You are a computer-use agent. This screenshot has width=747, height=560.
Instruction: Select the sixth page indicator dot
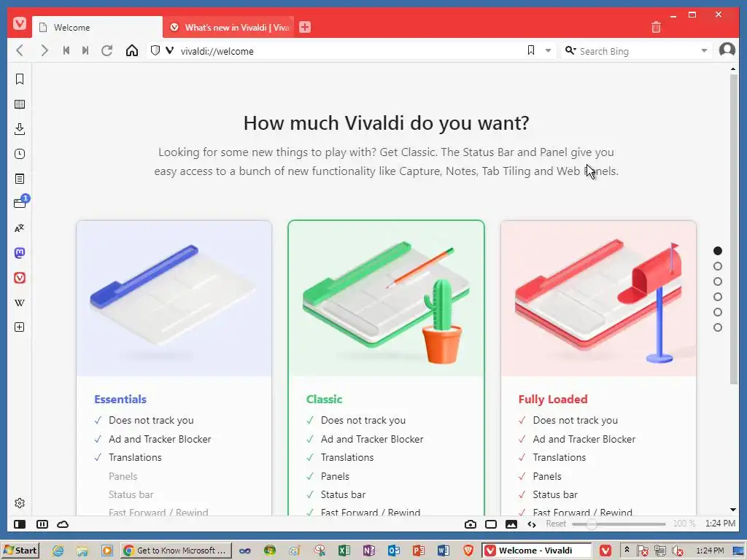(718, 327)
